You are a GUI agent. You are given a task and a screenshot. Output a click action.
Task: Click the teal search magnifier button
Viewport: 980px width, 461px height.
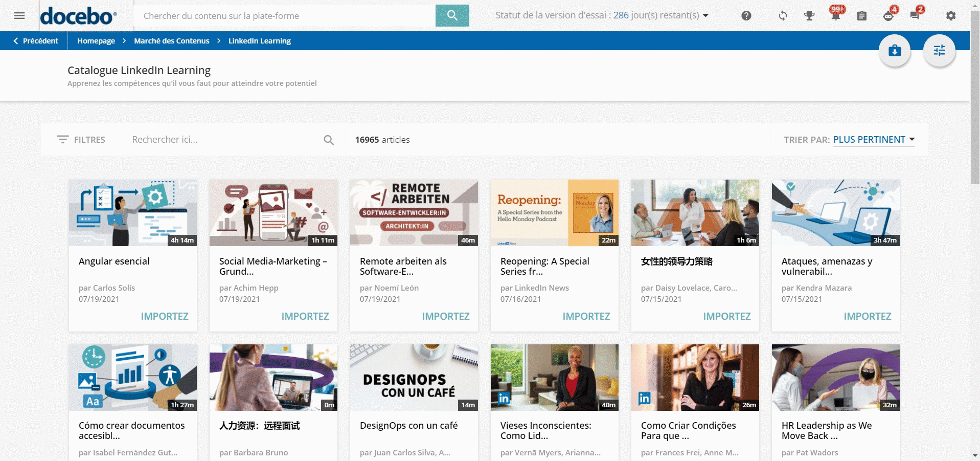click(x=452, y=15)
